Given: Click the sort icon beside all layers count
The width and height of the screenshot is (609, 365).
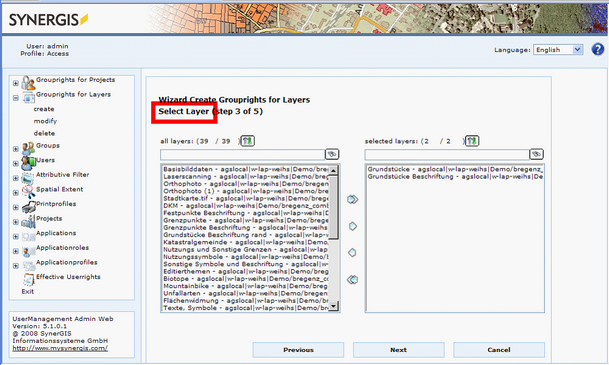Looking at the screenshot, I should tap(248, 141).
